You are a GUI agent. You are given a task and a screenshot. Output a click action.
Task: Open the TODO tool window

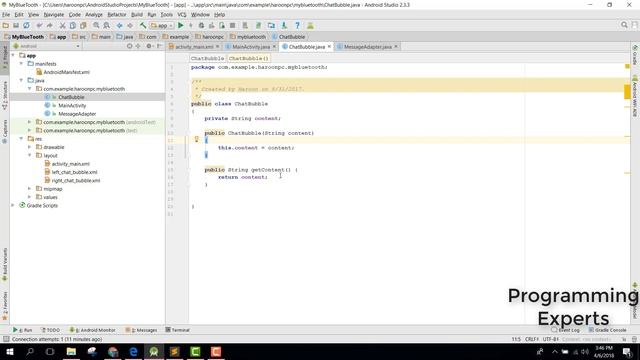tap(51, 330)
